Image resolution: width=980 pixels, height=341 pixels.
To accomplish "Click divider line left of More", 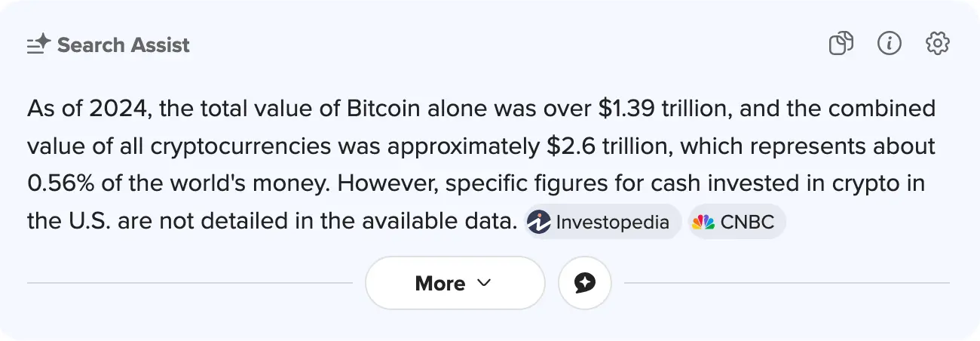I will tap(188, 283).
